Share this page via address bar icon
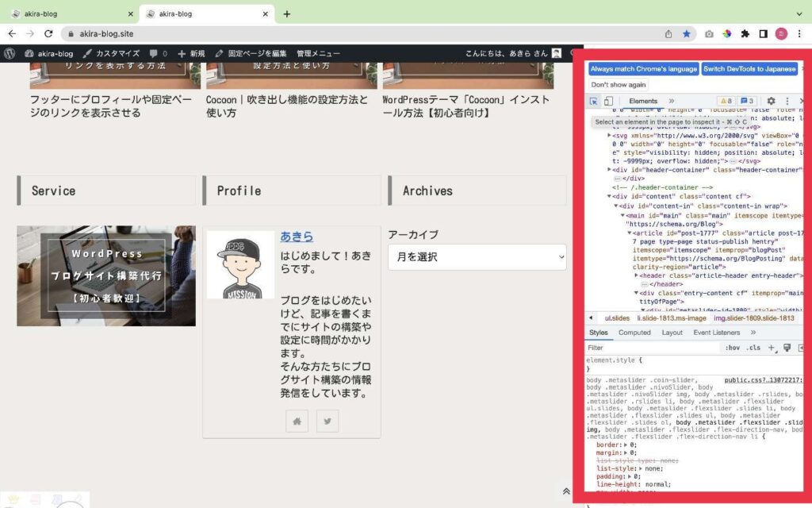 [668, 33]
